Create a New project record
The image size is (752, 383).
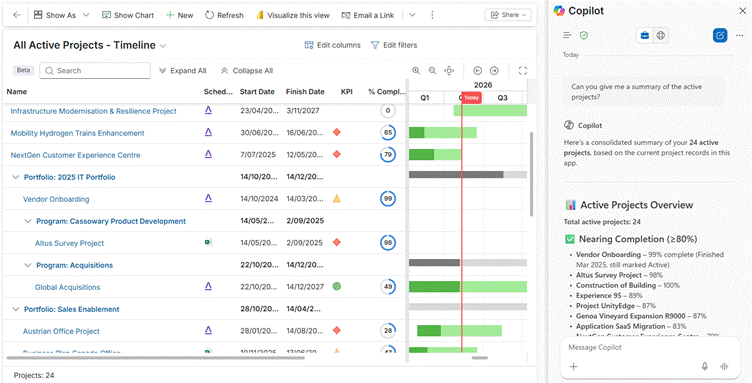180,15
